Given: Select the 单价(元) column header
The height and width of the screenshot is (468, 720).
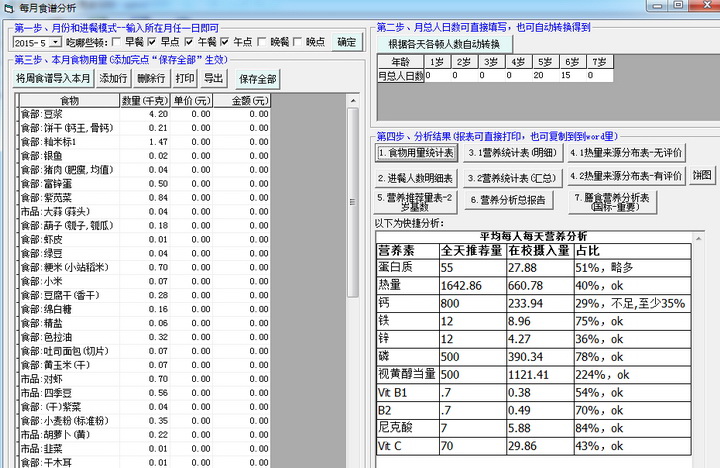Looking at the screenshot, I should [x=191, y=101].
